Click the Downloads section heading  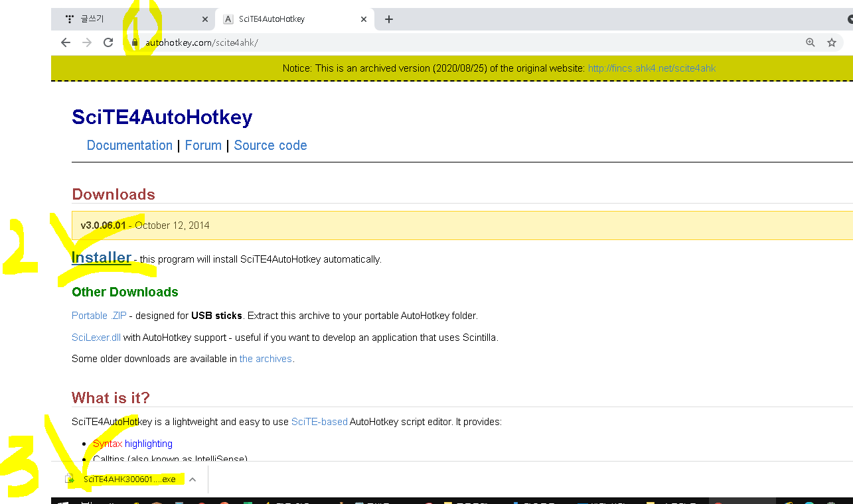tap(114, 194)
